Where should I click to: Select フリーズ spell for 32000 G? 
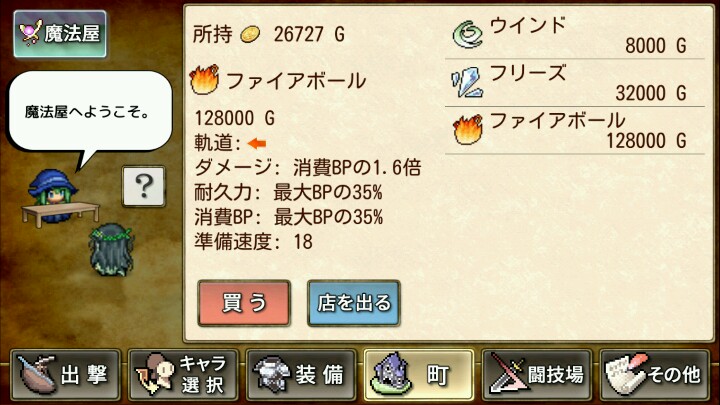pos(574,83)
